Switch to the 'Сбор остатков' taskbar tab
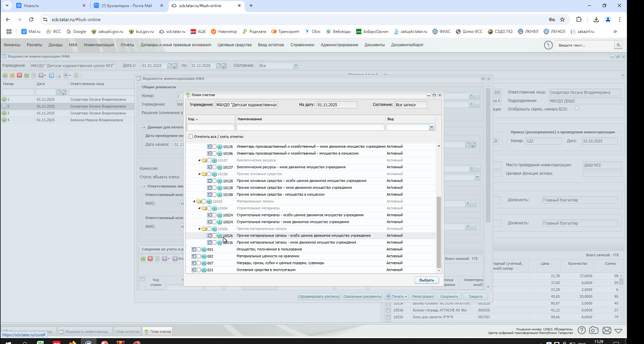Viewport: 644px width, 344px height. point(127,331)
